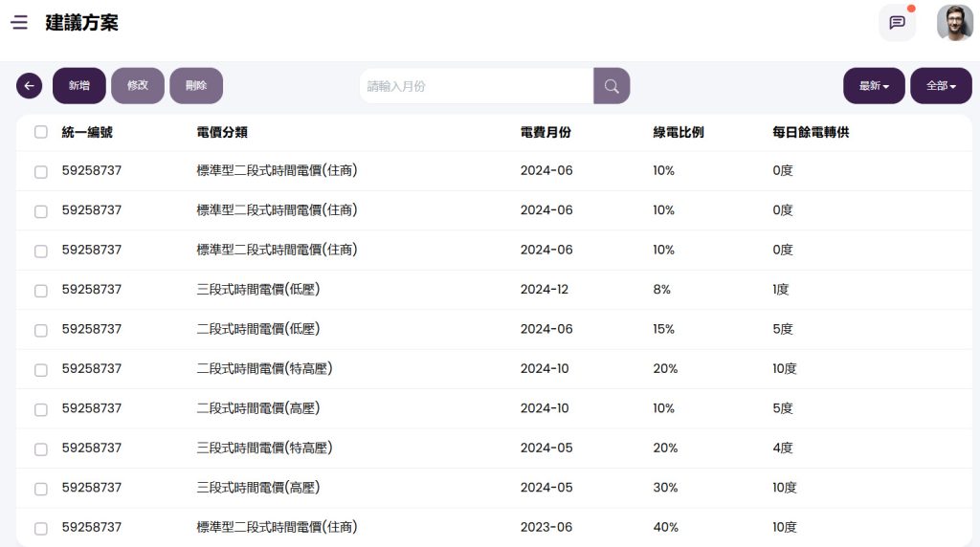980x547 pixels.
Task: Expand the 全部 filter dropdown
Action: pos(941,86)
